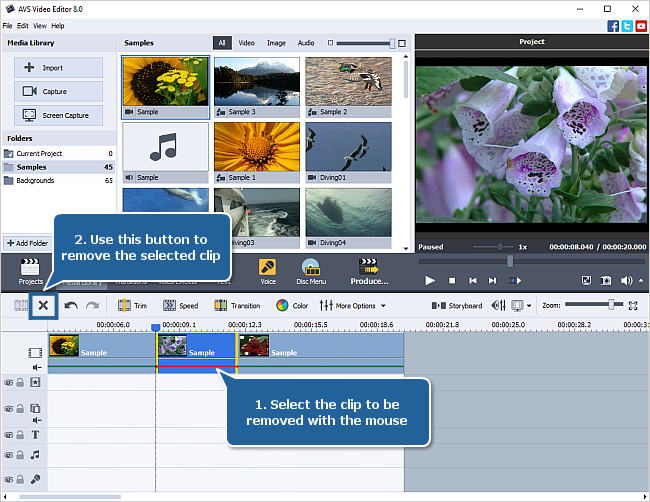This screenshot has height=502, width=650.
Task: Open the timeline view mode dropdown
Action: click(x=519, y=305)
